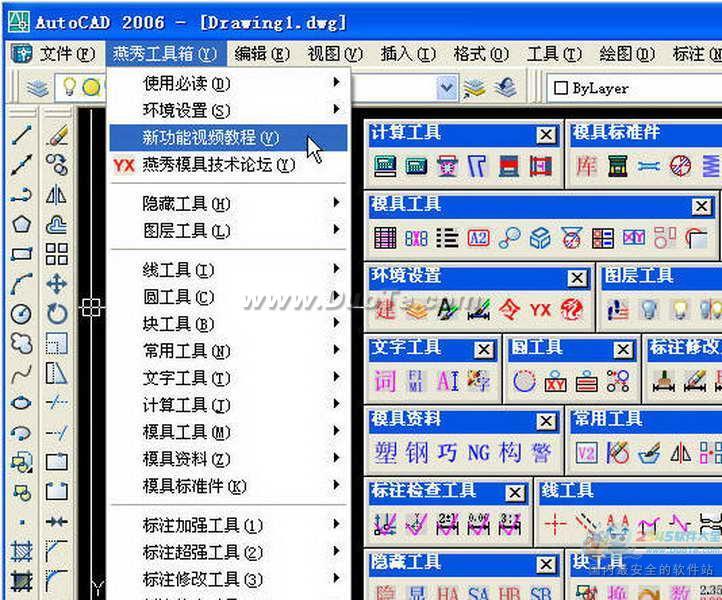
Task: Choose the Array tool icon
Action: coord(57,254)
